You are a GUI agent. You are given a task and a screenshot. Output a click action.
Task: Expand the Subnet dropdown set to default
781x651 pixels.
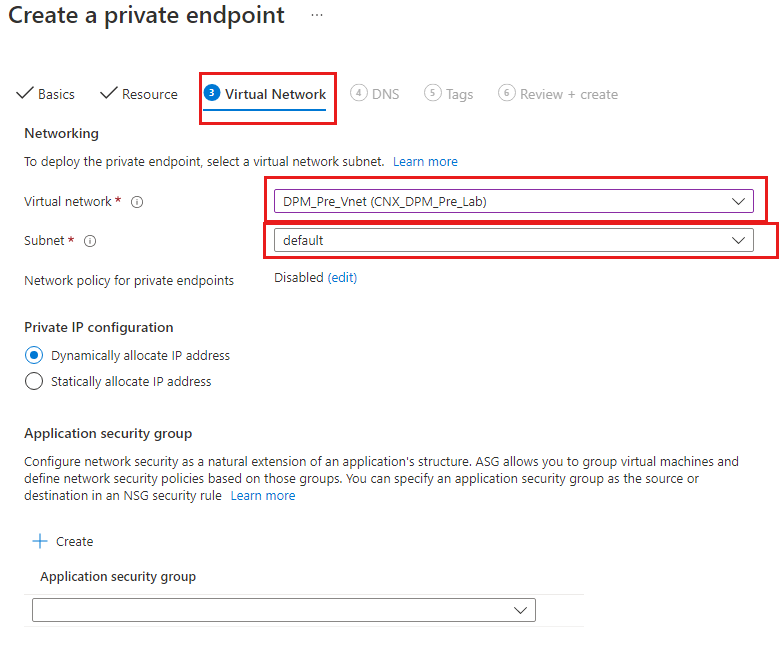[513, 240]
